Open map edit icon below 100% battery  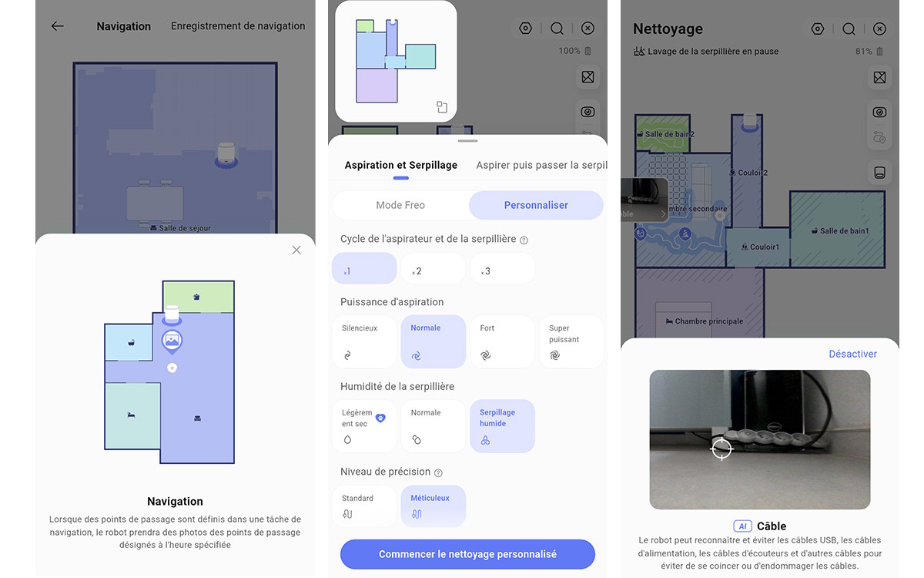pos(588,77)
